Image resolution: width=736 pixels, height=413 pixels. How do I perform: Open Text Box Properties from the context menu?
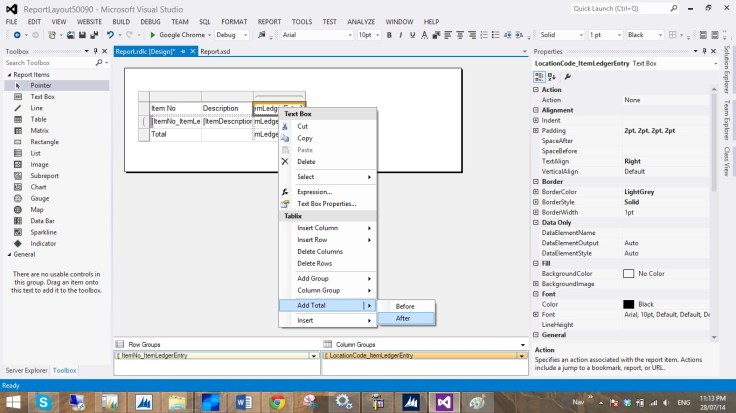point(326,203)
